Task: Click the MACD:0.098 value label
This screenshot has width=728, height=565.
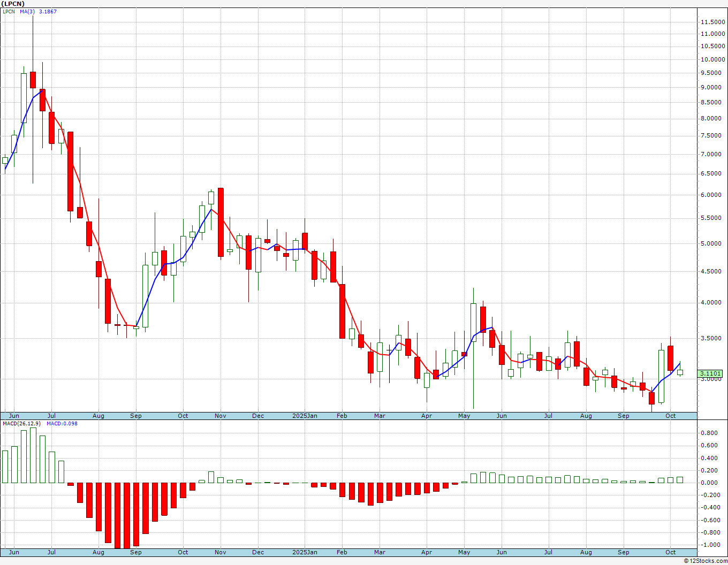Action: [x=62, y=424]
